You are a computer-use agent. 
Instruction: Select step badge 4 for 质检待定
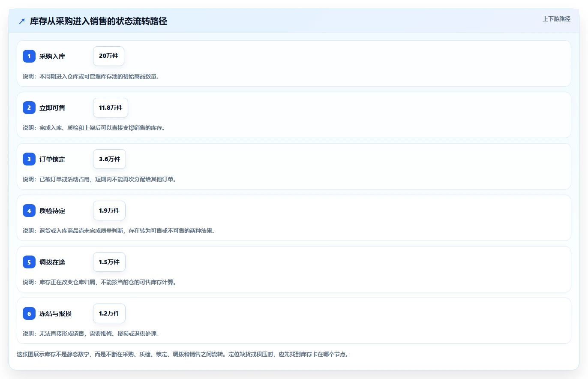coord(29,211)
